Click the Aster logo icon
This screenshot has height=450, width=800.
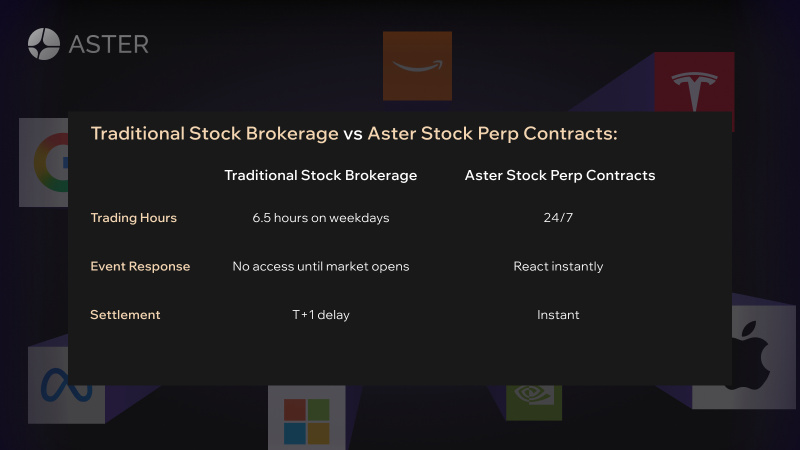click(44, 44)
